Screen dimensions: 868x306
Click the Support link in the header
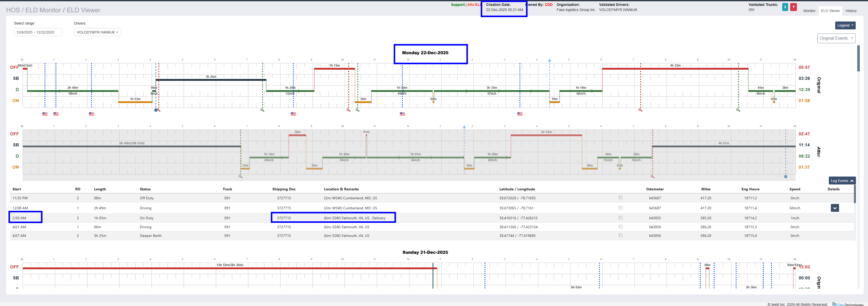coord(458,5)
